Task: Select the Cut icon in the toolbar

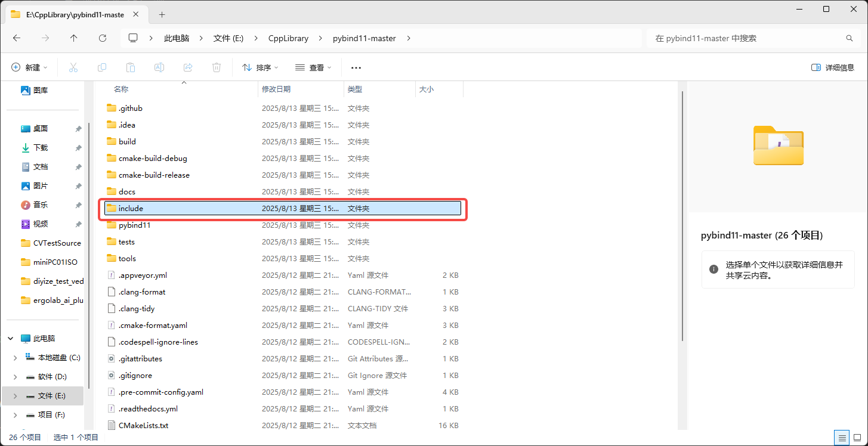Action: click(x=73, y=67)
